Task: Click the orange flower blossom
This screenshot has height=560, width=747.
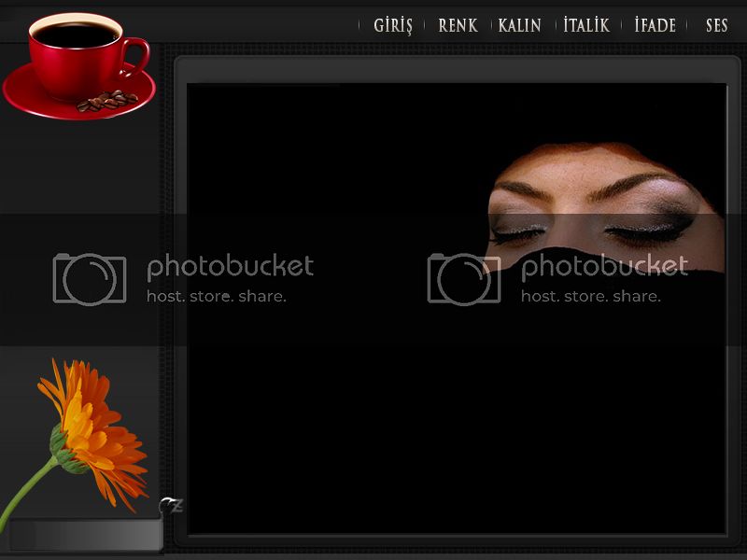Action: click(x=93, y=425)
